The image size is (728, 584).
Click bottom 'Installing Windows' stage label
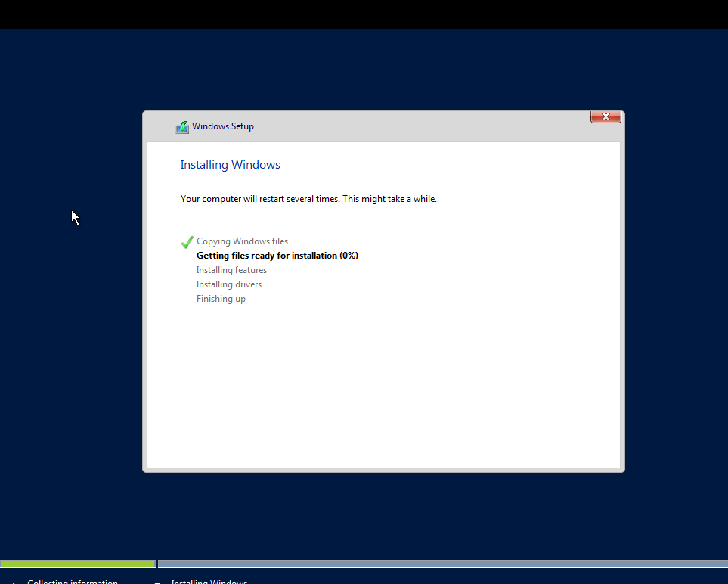(209, 581)
